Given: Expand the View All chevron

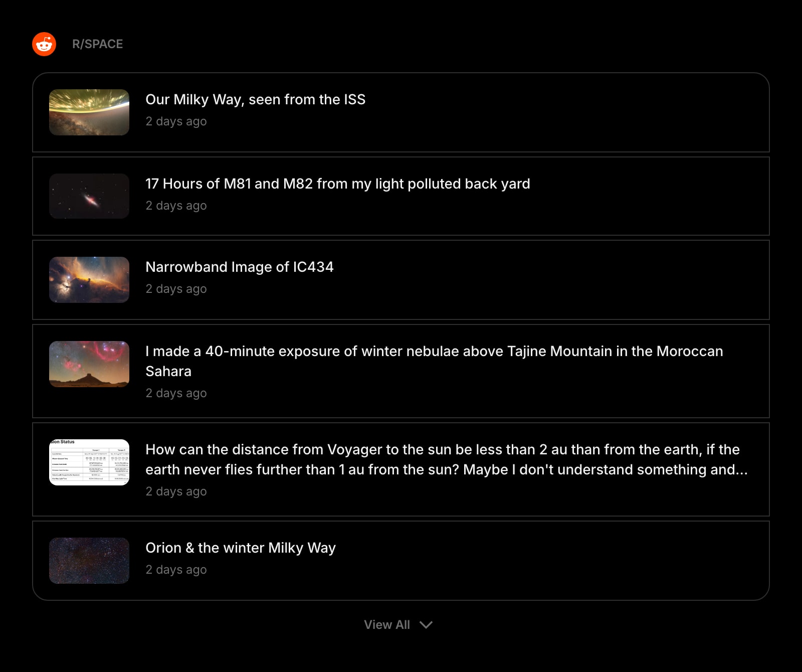Looking at the screenshot, I should [x=427, y=625].
